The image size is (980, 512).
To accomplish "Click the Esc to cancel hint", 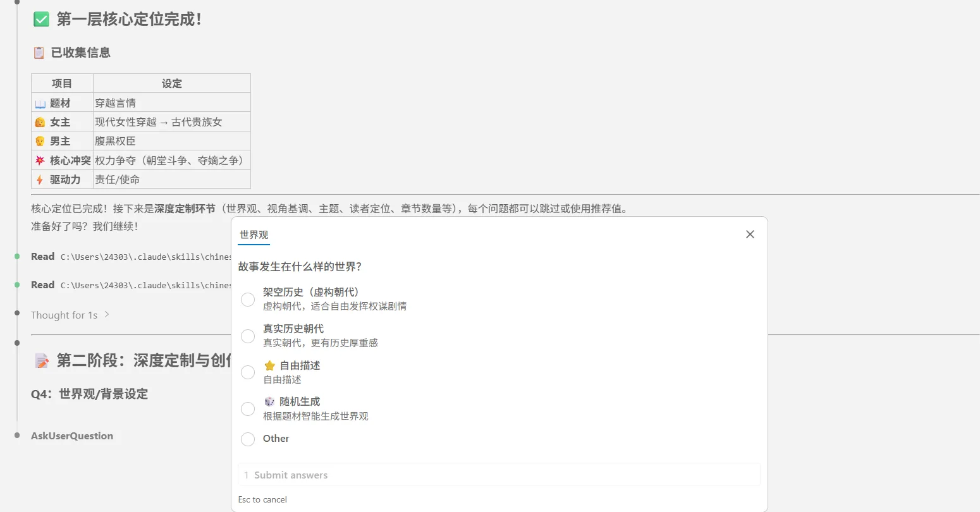I will (262, 499).
